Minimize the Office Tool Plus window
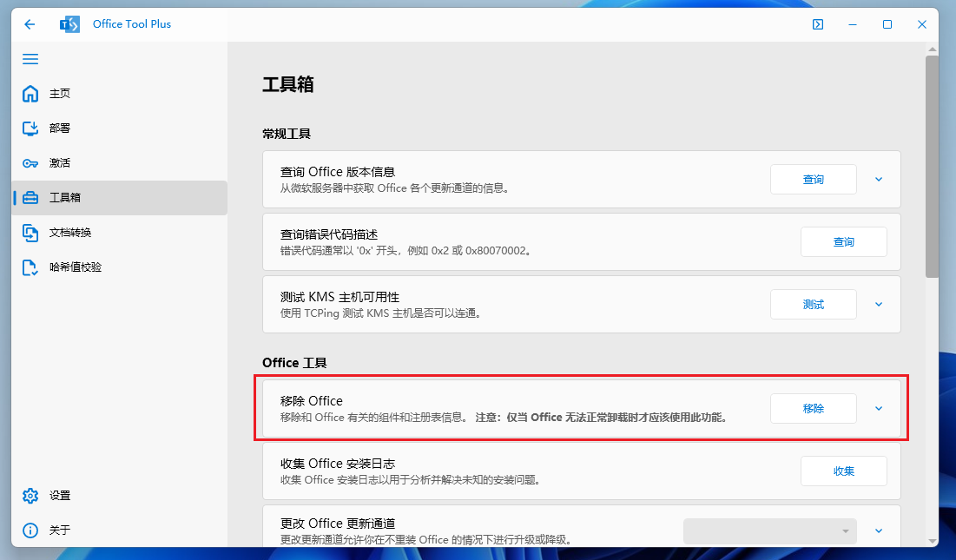The image size is (956, 560). [x=853, y=24]
